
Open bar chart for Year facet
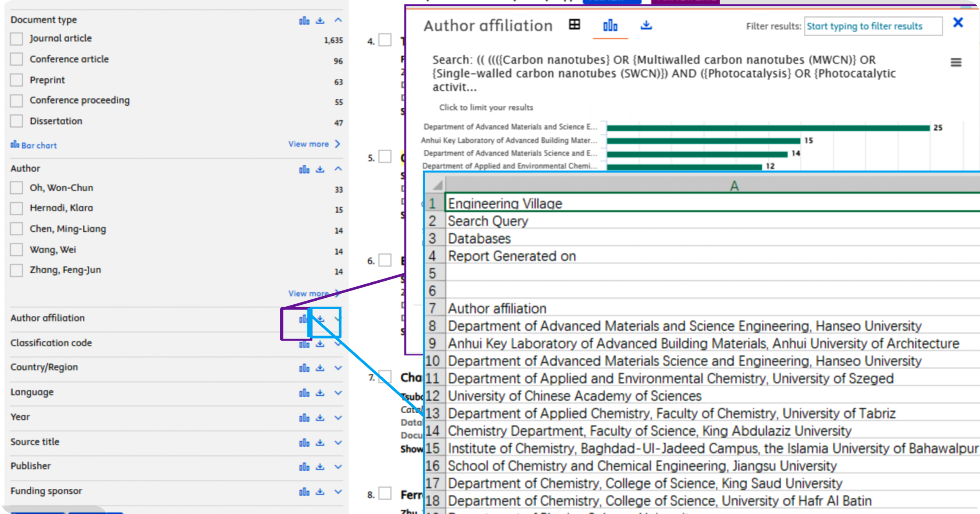(x=304, y=418)
